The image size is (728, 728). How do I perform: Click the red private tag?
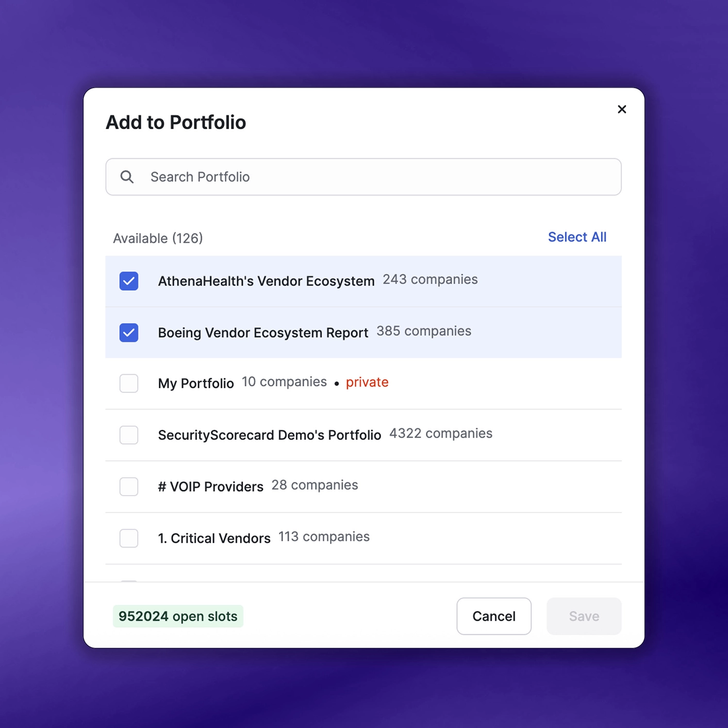[367, 382]
